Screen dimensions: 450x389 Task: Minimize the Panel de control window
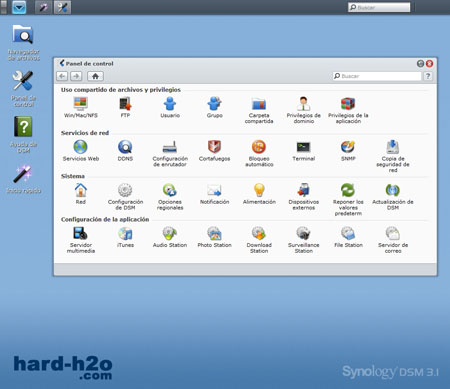pyautogui.click(x=421, y=63)
